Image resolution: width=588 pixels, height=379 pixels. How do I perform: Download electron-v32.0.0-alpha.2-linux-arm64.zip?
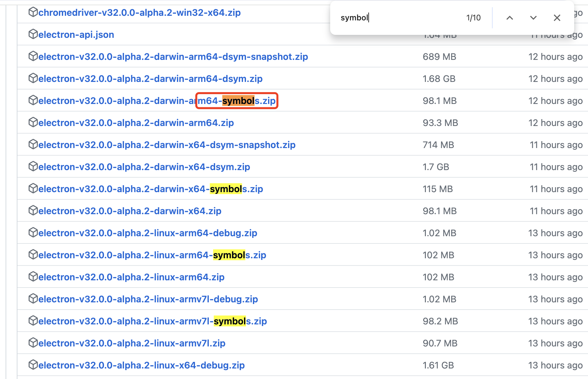coord(132,277)
